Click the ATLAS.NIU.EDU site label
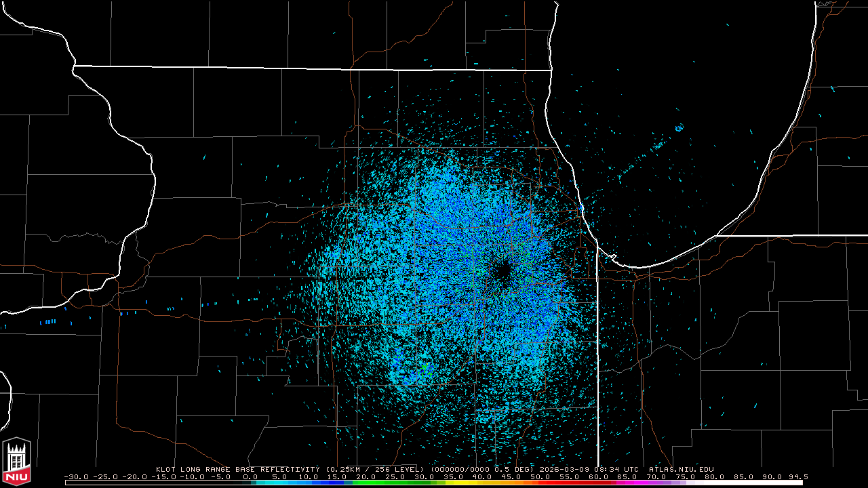Screen dimensions: 868x488 click(681, 469)
